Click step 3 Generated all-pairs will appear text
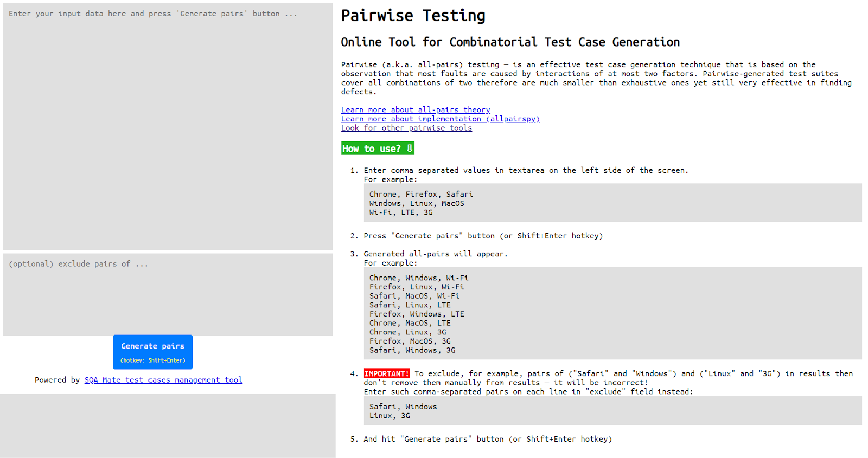 [x=436, y=254]
